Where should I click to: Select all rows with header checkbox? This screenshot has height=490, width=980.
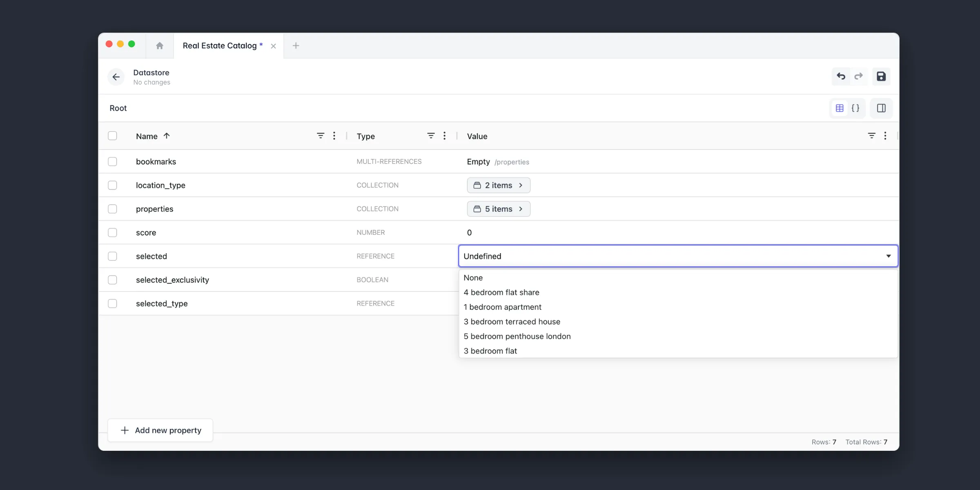112,136
